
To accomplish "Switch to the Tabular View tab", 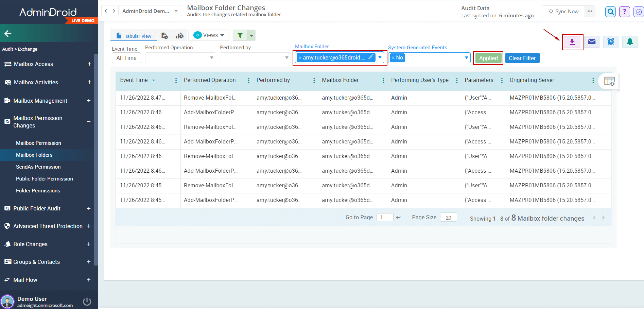I will coord(134,35).
